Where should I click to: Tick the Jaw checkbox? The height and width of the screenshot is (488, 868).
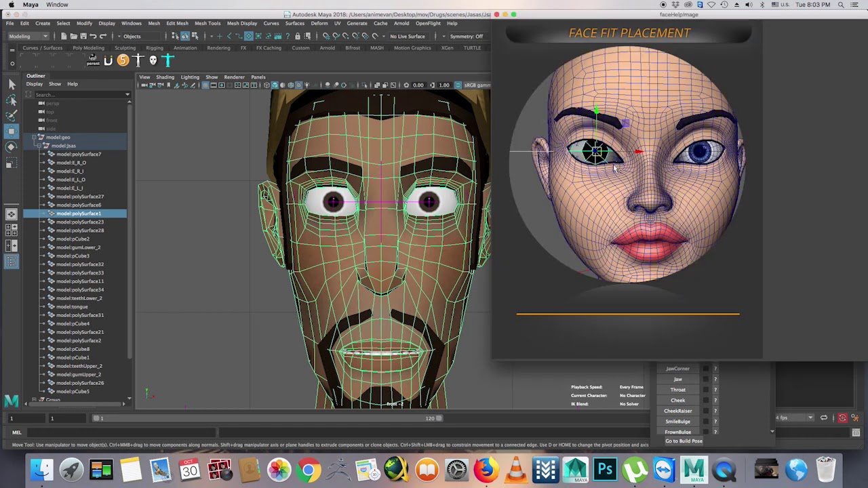(705, 380)
